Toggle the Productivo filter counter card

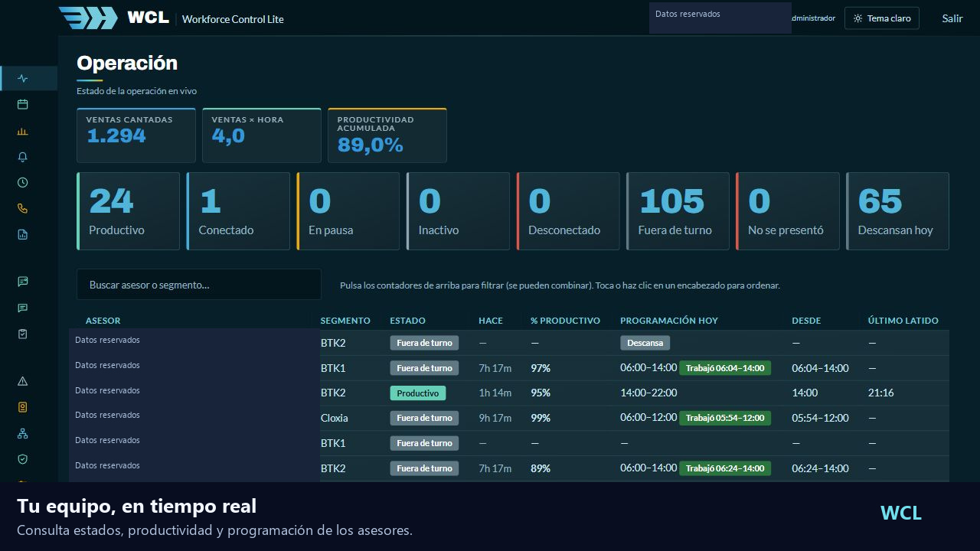[x=129, y=211]
